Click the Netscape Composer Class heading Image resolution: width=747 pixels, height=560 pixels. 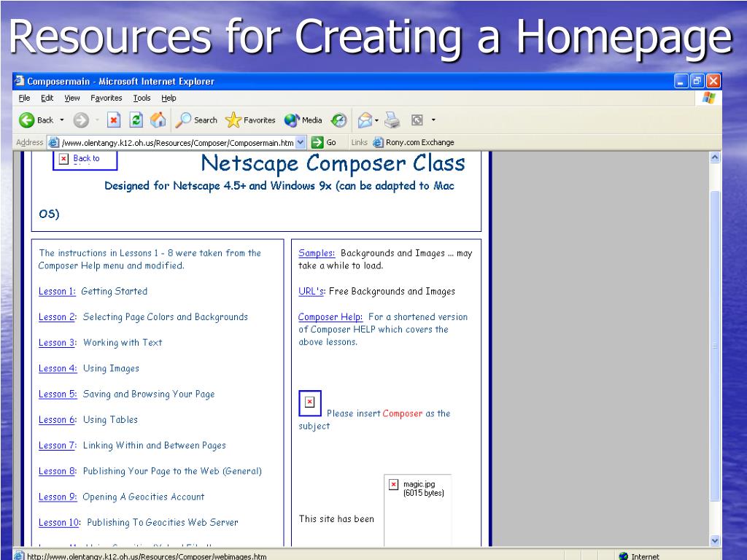pyautogui.click(x=333, y=163)
